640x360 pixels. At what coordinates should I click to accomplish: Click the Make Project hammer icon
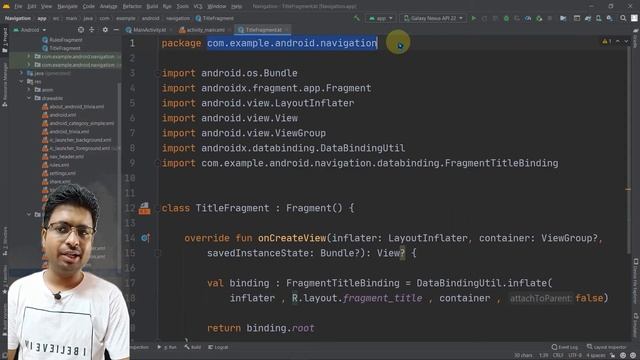pyautogui.click(x=357, y=18)
